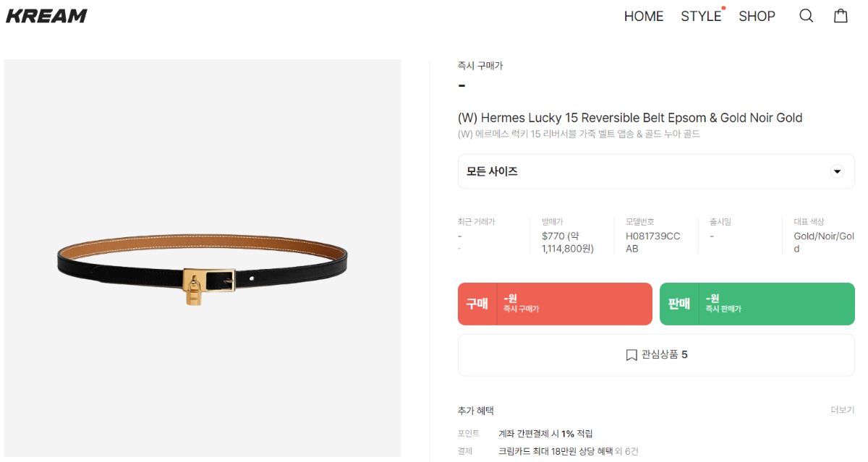Click the KREAM logo

click(x=46, y=16)
